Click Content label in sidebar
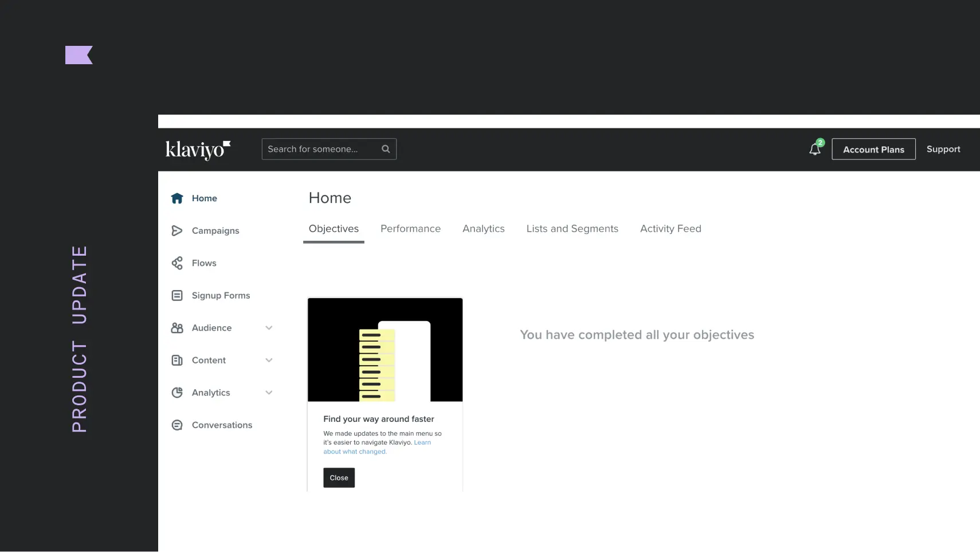 [209, 360]
